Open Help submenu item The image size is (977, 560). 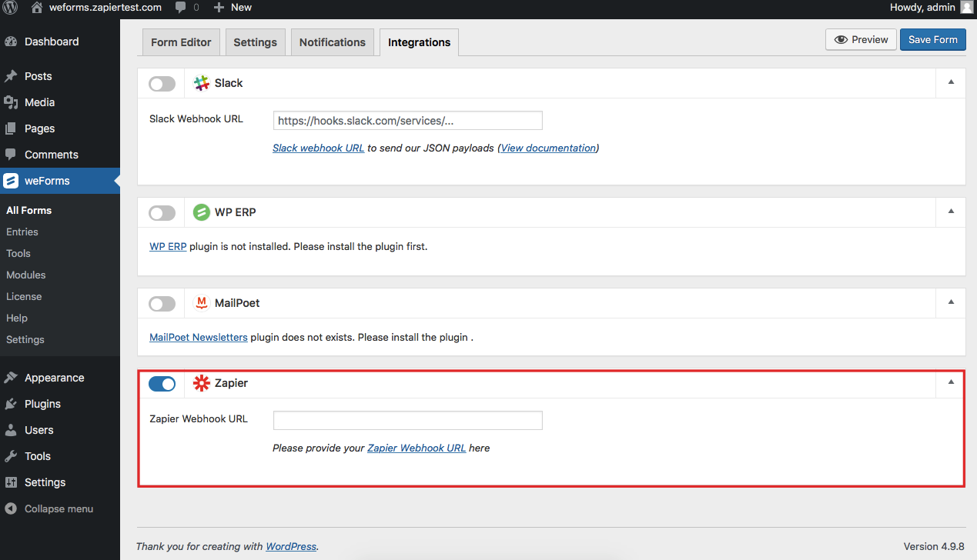[x=17, y=318]
